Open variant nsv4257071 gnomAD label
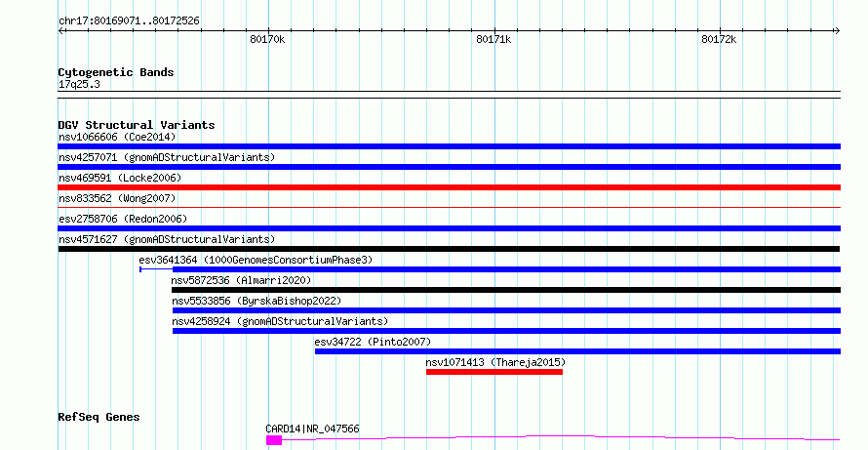This screenshot has height=450, width=868. tap(167, 157)
